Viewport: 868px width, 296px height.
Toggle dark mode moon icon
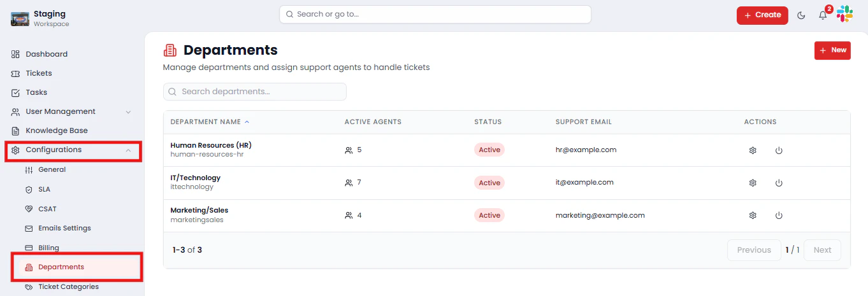pyautogui.click(x=801, y=15)
